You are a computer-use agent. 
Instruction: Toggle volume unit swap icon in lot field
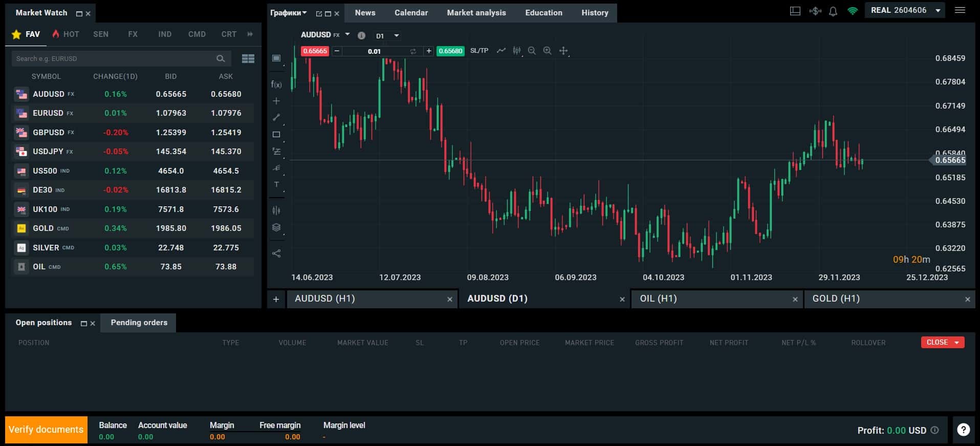413,51
